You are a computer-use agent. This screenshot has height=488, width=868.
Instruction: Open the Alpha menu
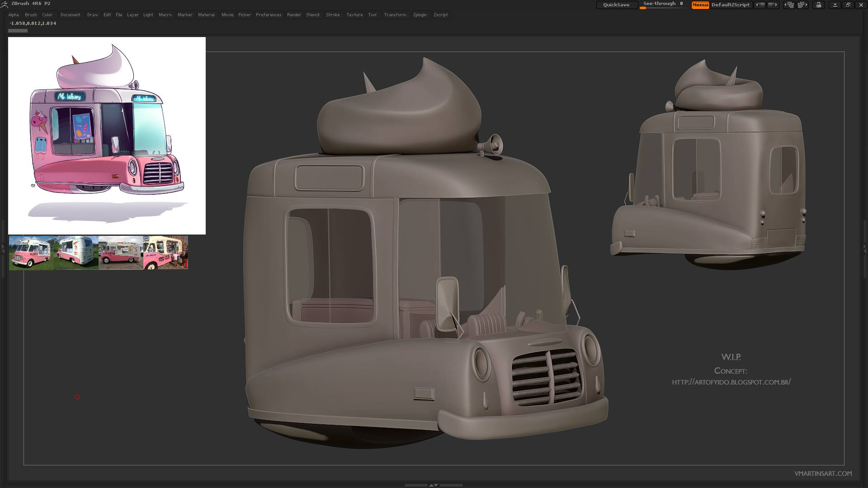pos(14,15)
